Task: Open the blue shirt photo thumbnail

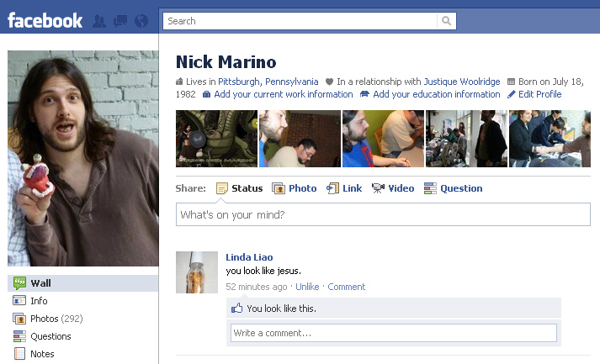Action: pos(383,139)
